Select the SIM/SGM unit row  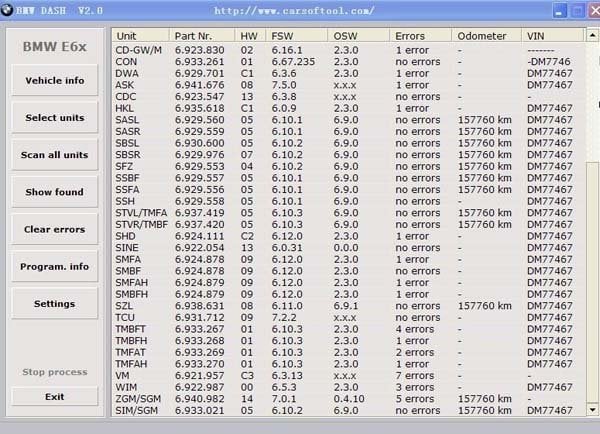tap(348, 410)
